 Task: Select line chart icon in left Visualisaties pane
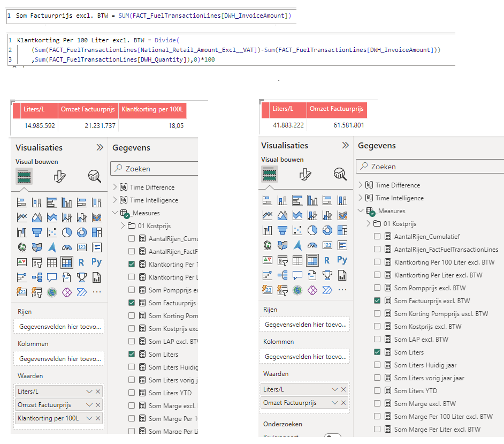click(21, 217)
